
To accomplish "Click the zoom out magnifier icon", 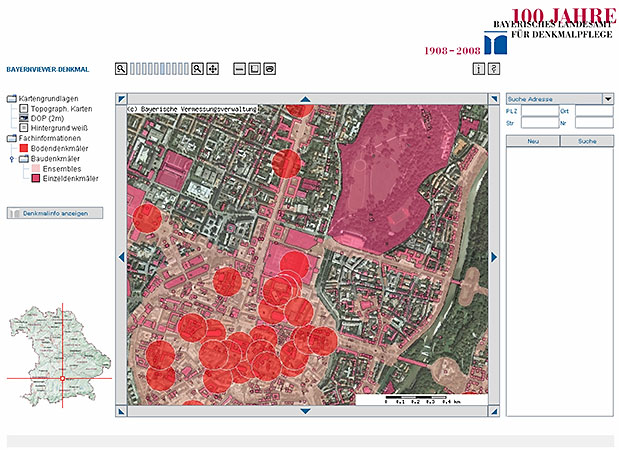I will [x=120, y=69].
